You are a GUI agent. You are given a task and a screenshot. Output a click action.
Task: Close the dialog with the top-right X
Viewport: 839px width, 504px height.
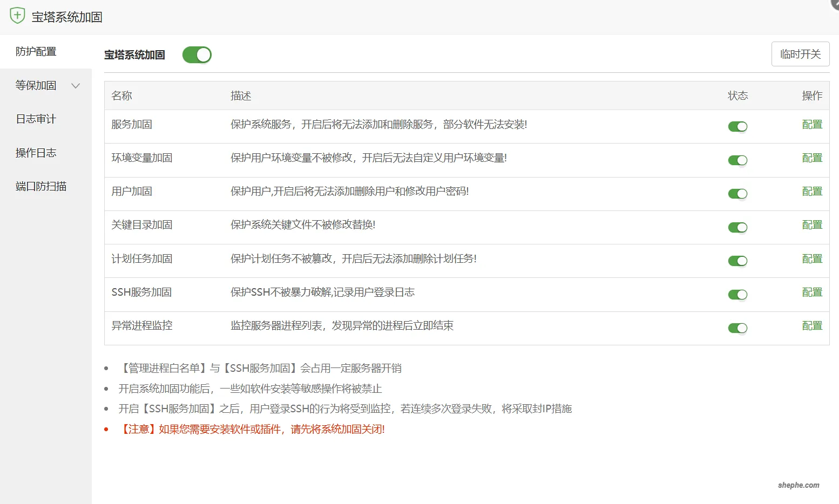[x=835, y=3]
